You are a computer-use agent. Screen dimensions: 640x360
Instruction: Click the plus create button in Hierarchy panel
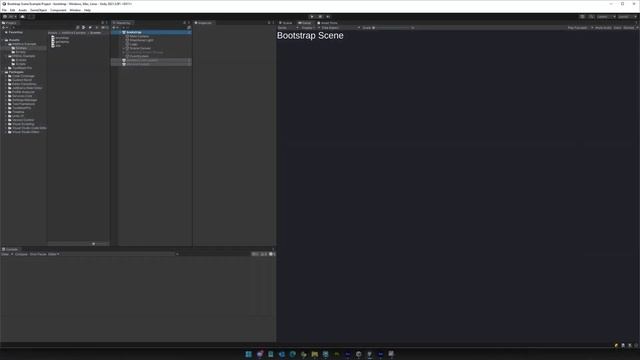coord(115,27)
